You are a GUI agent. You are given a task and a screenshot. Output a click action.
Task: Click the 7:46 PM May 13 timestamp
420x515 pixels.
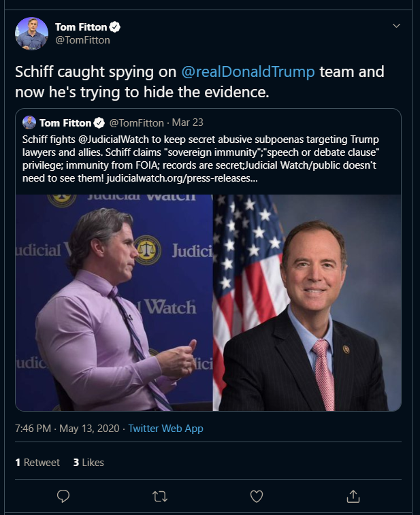pyautogui.click(x=68, y=429)
